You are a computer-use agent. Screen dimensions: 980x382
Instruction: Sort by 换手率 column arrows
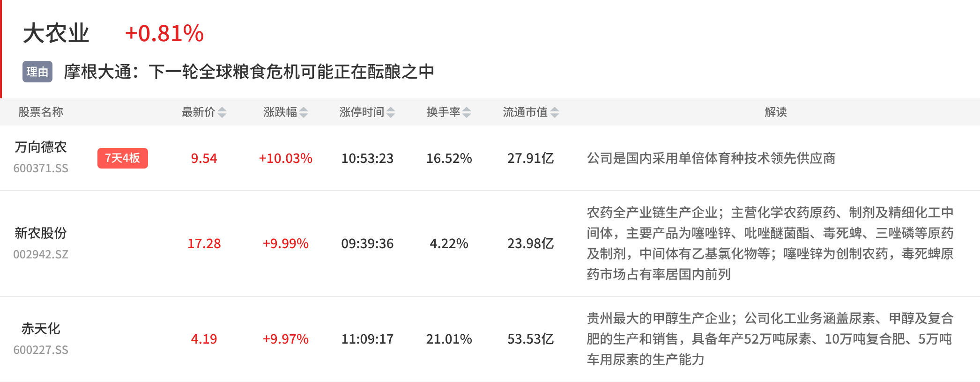click(467, 112)
